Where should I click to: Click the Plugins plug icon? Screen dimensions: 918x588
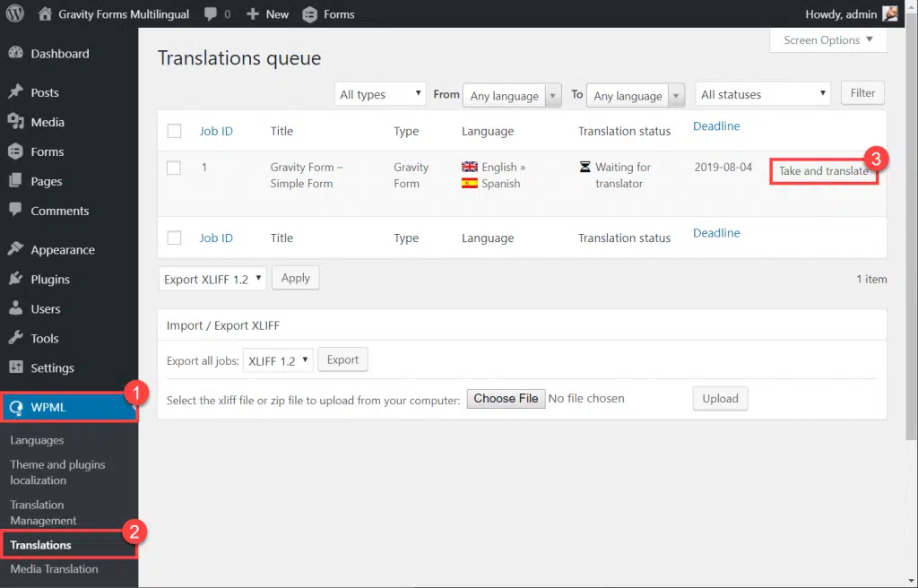(16, 278)
